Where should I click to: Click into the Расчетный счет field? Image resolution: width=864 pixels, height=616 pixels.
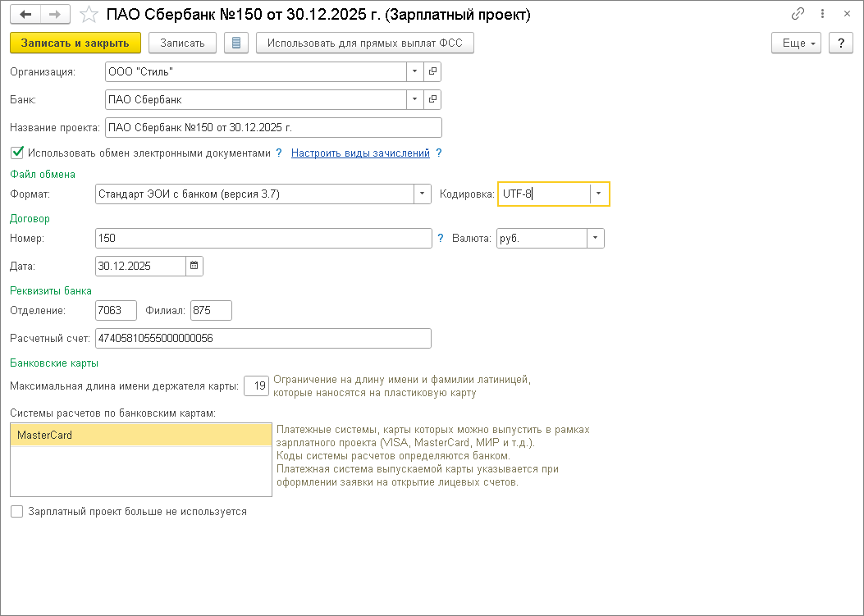pos(263,338)
